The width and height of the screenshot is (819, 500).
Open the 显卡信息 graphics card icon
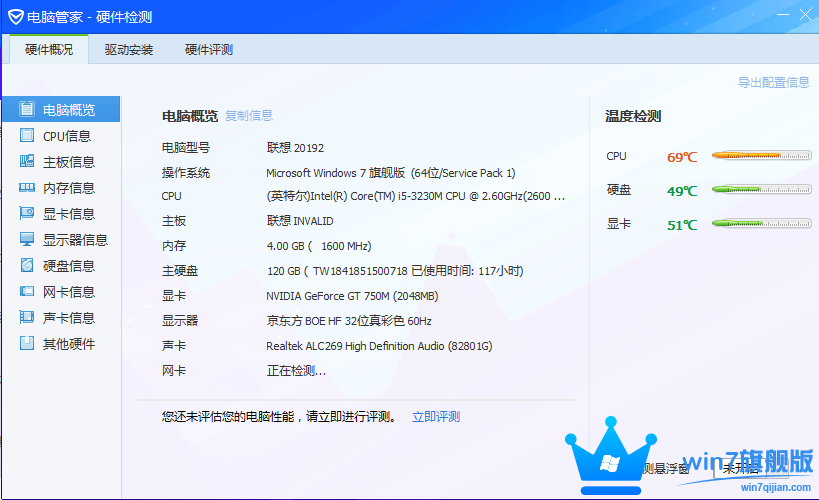[x=27, y=213]
